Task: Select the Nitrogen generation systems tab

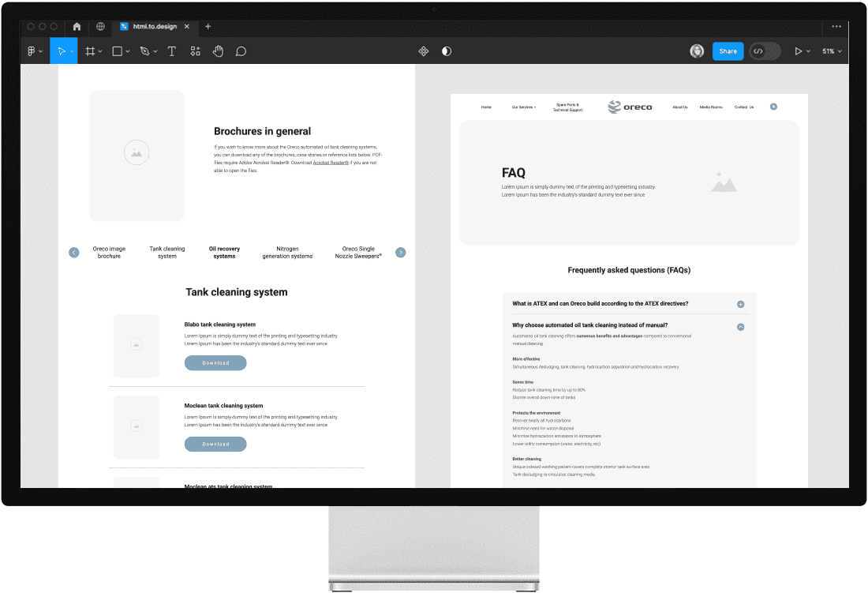Action: (287, 253)
